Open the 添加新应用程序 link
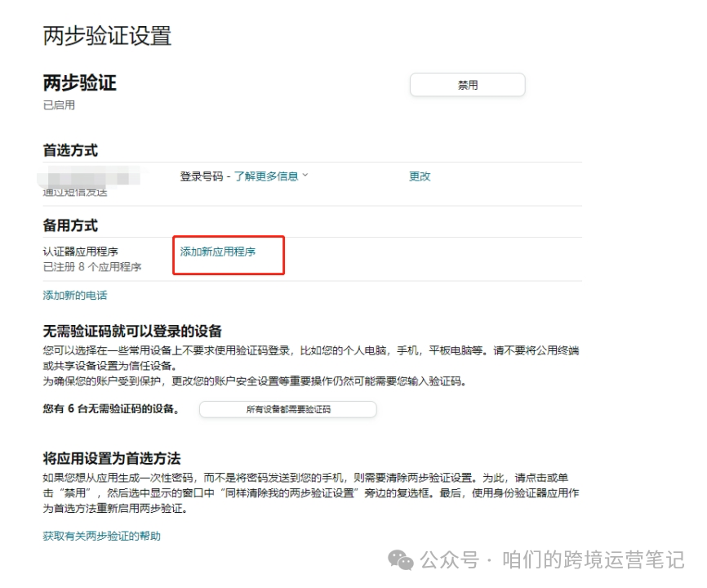 [218, 252]
